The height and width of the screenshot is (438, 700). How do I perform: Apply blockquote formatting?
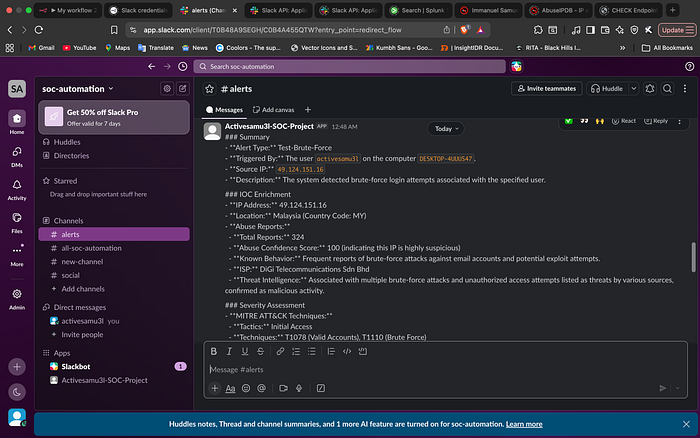331,351
